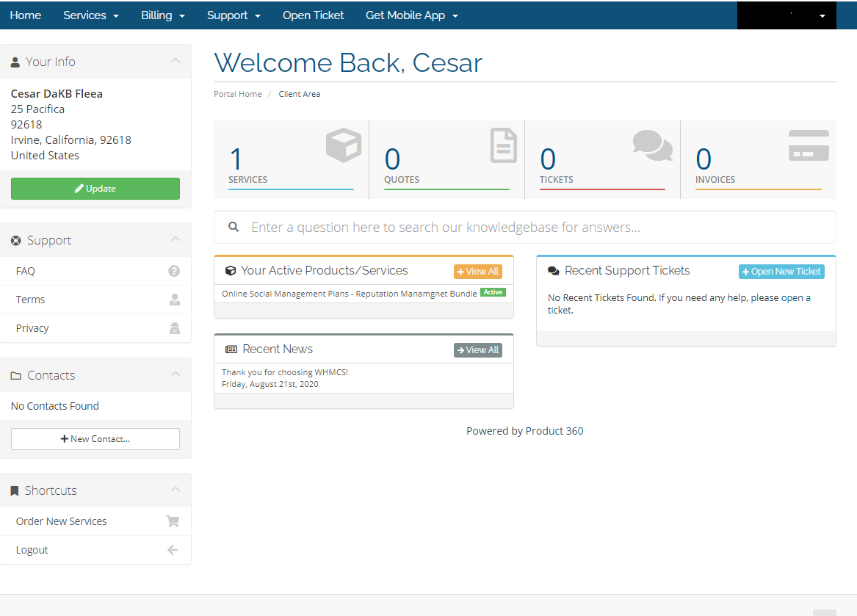The width and height of the screenshot is (857, 616).
Task: Follow the Product 360 link
Action: click(554, 431)
